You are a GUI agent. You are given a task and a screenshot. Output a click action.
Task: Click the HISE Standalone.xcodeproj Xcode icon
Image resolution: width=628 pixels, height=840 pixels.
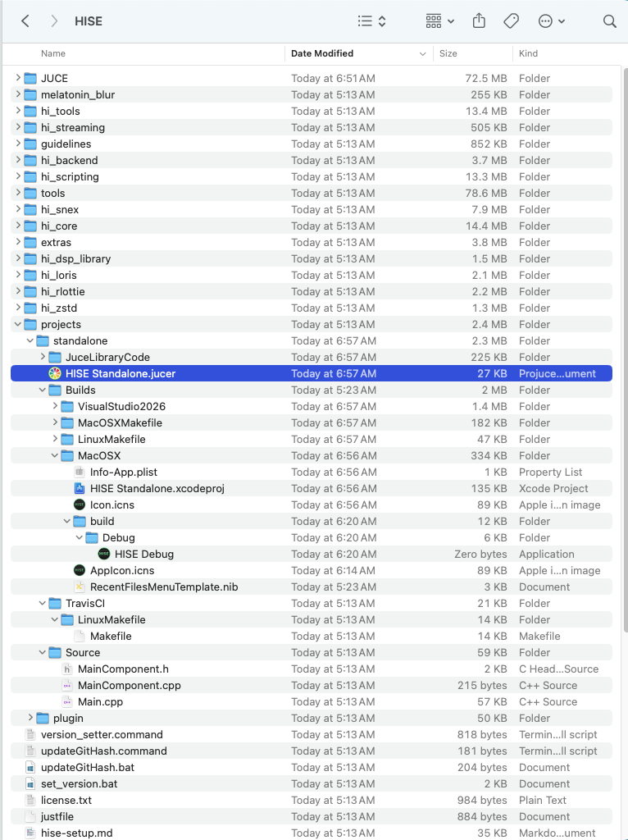click(80, 489)
